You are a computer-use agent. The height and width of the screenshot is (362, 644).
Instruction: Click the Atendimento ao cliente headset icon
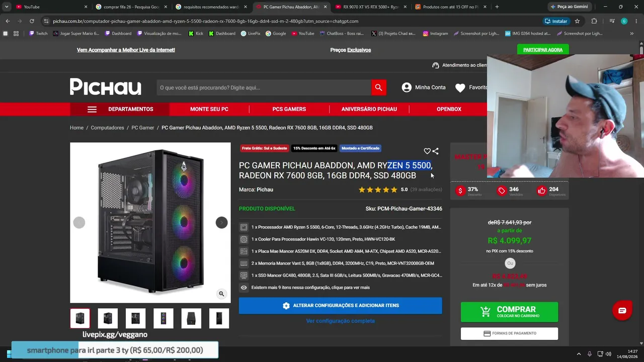click(436, 65)
